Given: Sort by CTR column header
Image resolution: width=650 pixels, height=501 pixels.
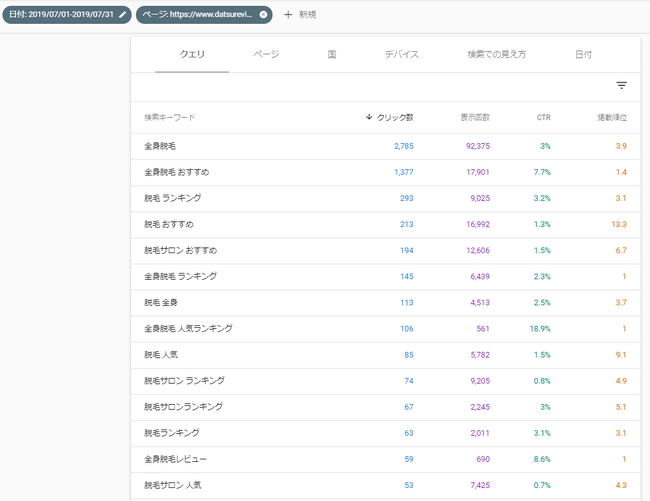Looking at the screenshot, I should click(x=543, y=117).
